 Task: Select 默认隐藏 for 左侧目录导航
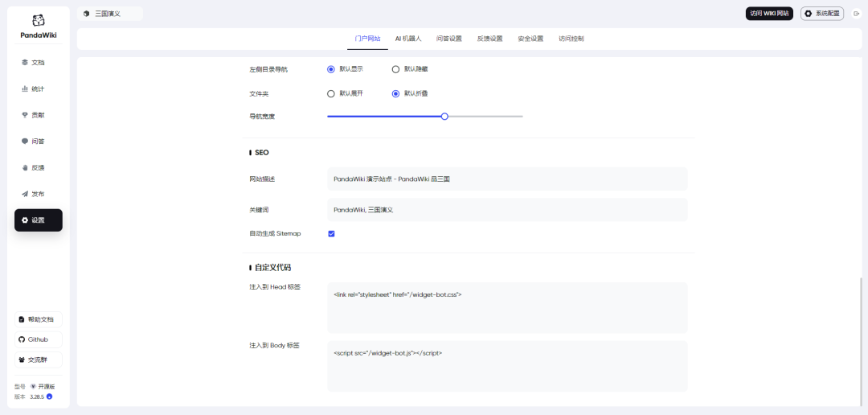coord(395,69)
